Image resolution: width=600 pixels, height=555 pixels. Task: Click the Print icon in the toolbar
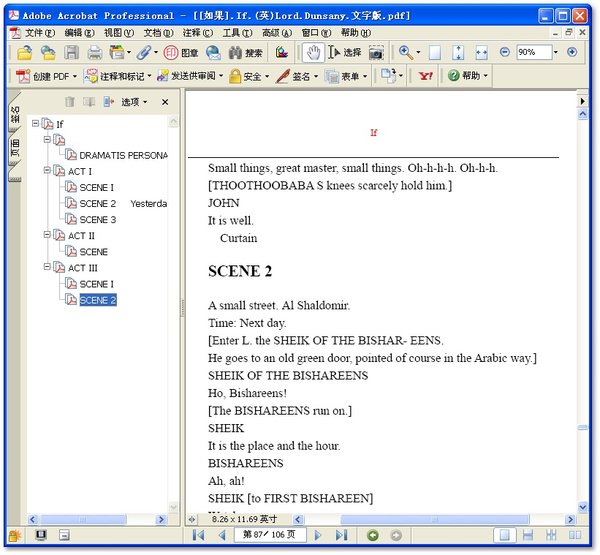tap(94, 53)
